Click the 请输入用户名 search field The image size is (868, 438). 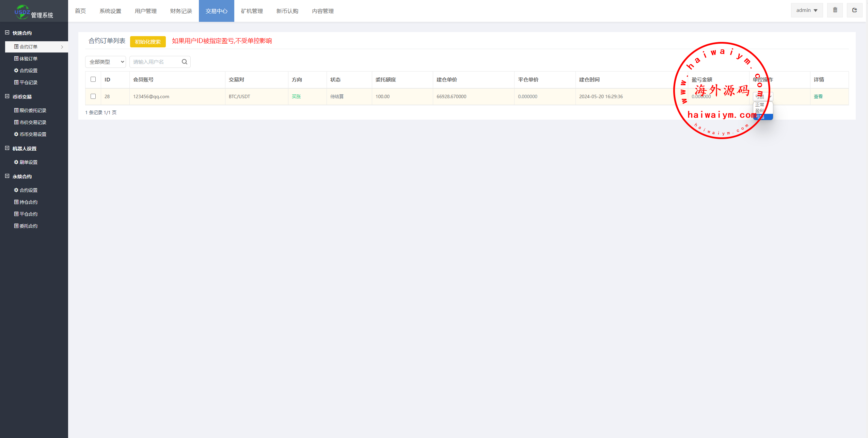point(155,62)
